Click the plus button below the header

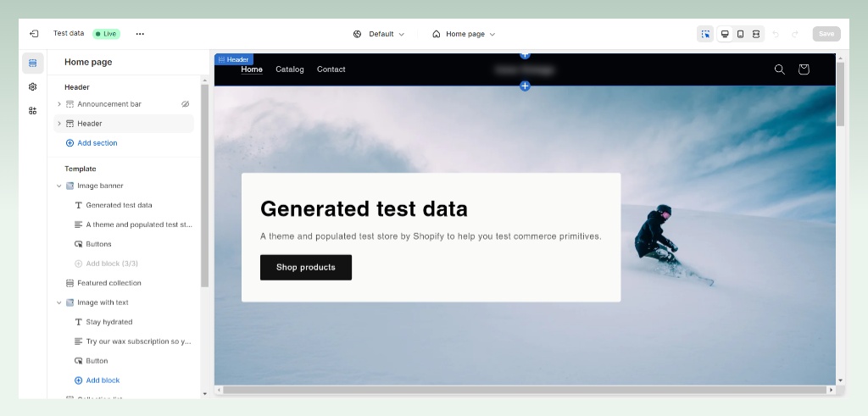[x=525, y=86]
